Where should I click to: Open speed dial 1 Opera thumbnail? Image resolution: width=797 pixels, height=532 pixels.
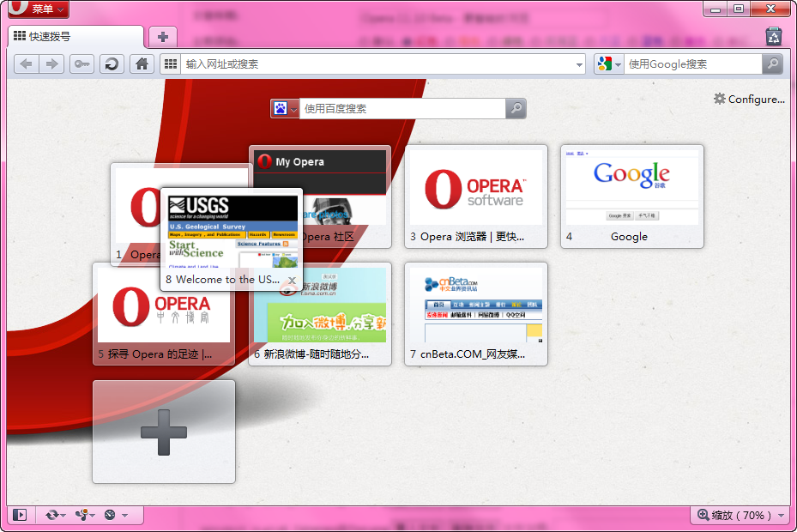pyautogui.click(x=135, y=214)
